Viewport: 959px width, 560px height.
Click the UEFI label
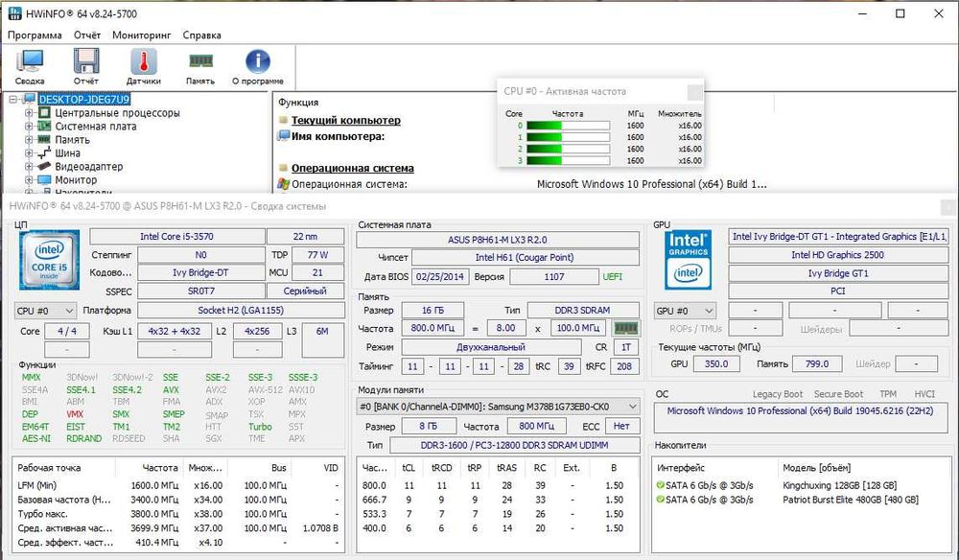point(612,277)
